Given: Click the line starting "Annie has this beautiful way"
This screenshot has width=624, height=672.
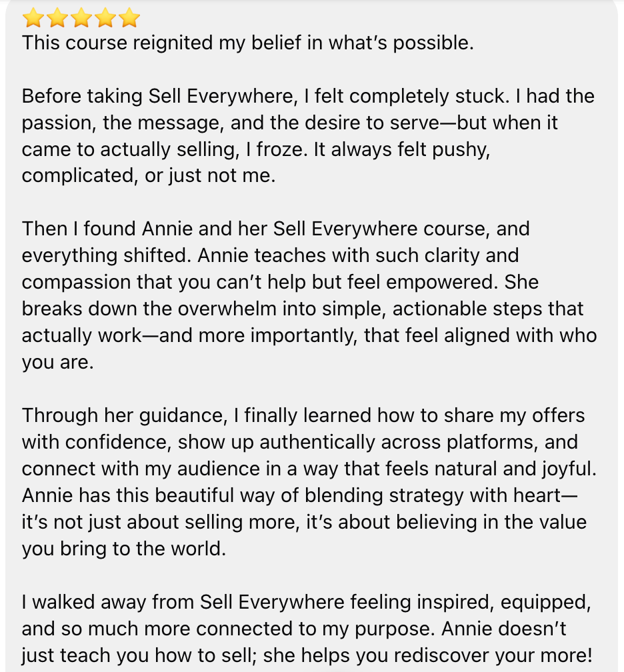Looking at the screenshot, I should (x=300, y=496).
